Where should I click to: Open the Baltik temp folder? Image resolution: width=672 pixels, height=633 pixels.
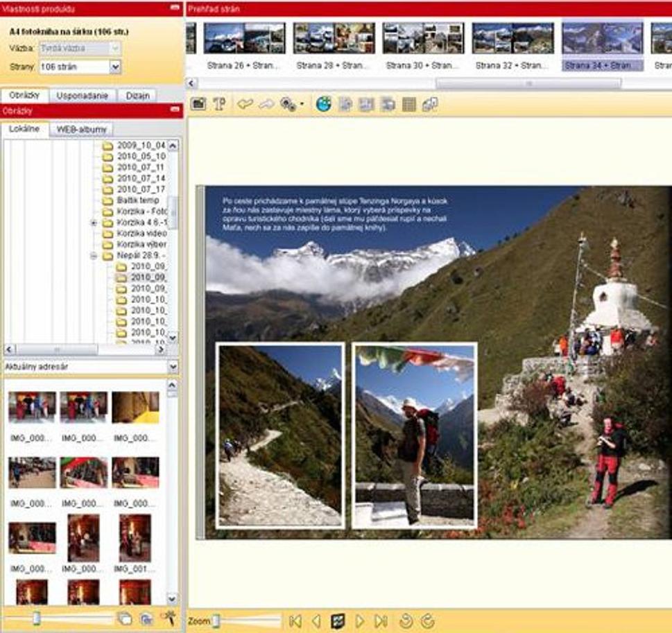(x=130, y=200)
